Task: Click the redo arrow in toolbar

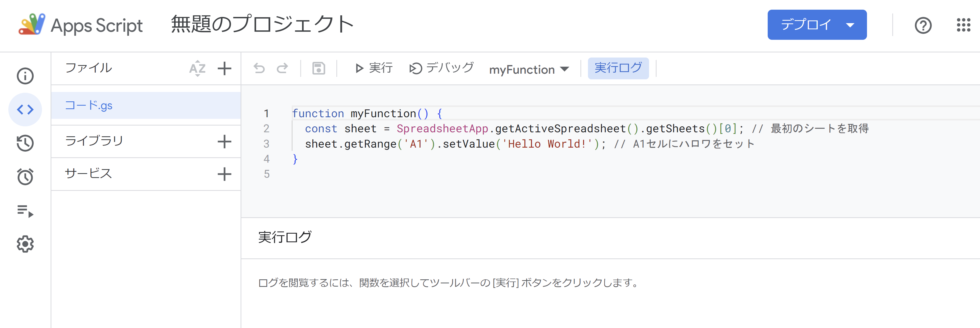Action: (x=282, y=68)
